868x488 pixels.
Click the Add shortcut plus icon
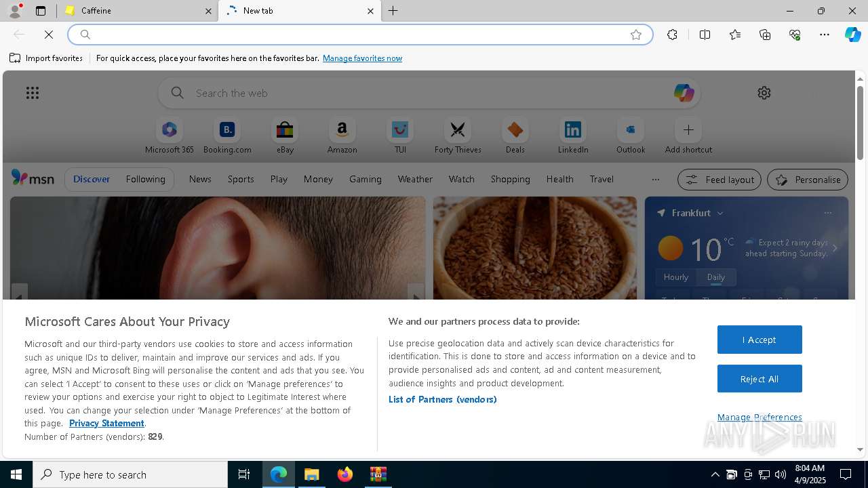[688, 129]
